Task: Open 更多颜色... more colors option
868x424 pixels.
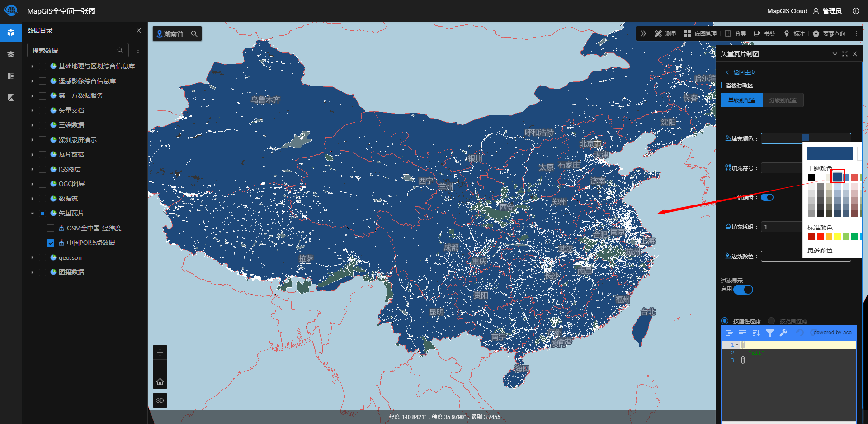Action: pos(822,250)
